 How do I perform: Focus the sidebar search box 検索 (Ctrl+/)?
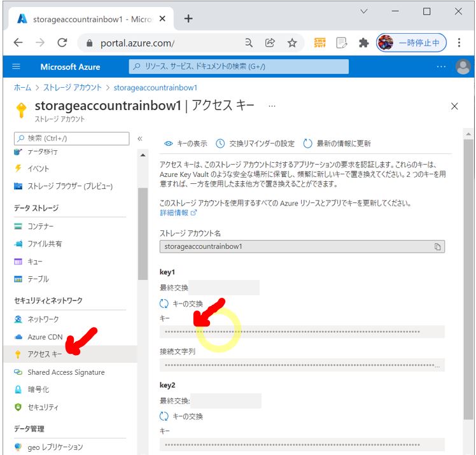pyautogui.click(x=72, y=139)
